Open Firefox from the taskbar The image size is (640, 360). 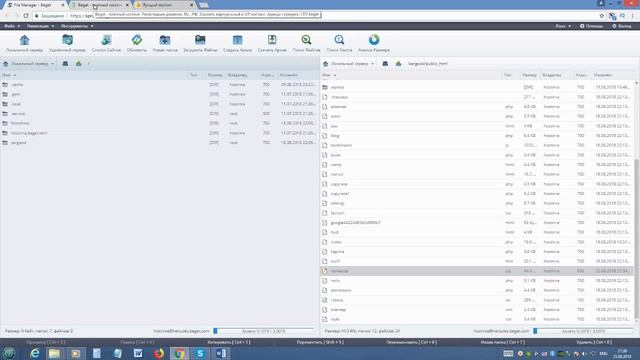pos(159,353)
